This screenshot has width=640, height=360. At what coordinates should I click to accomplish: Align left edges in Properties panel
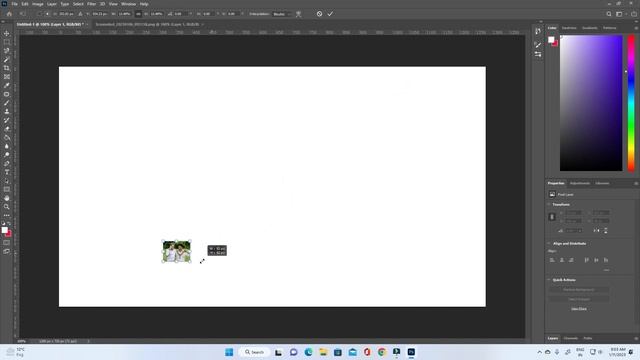pyautogui.click(x=552, y=260)
